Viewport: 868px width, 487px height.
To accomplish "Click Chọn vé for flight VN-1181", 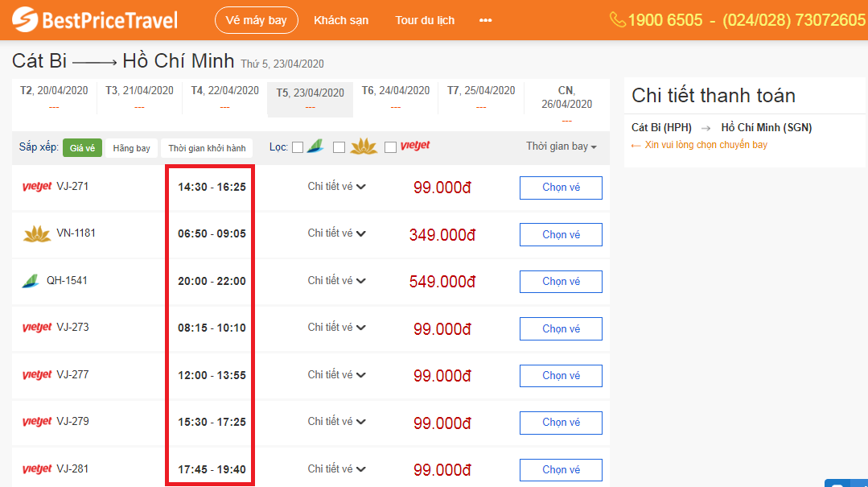I will click(561, 235).
